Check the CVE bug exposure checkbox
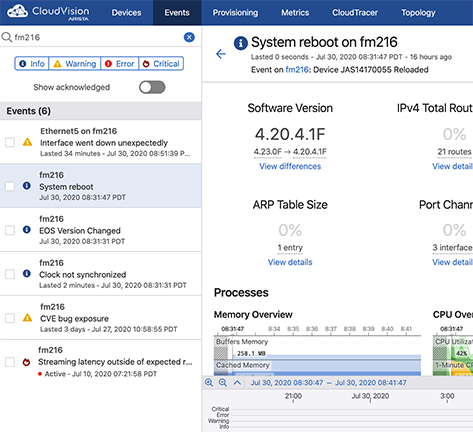This screenshot has height=432, width=473. click(10, 318)
